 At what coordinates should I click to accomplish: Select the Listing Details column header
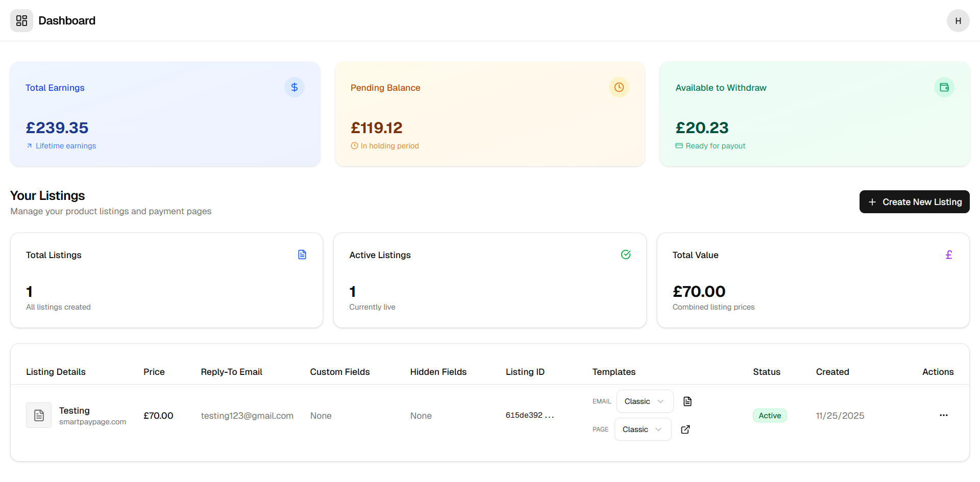click(56, 372)
